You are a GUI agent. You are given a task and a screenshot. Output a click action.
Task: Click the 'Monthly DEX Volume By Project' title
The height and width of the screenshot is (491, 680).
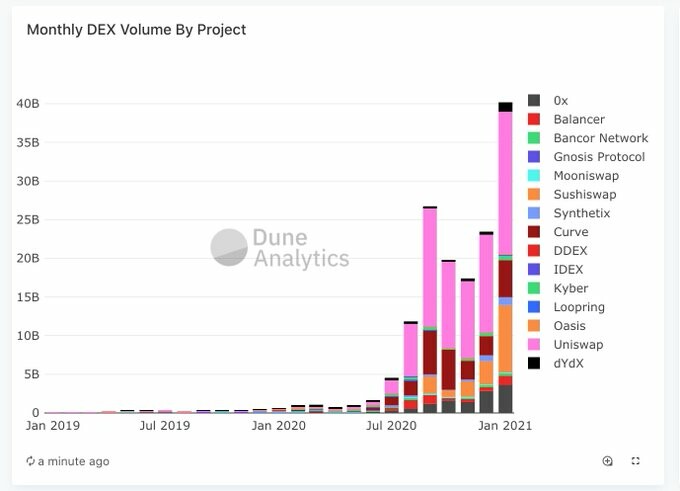click(x=136, y=29)
